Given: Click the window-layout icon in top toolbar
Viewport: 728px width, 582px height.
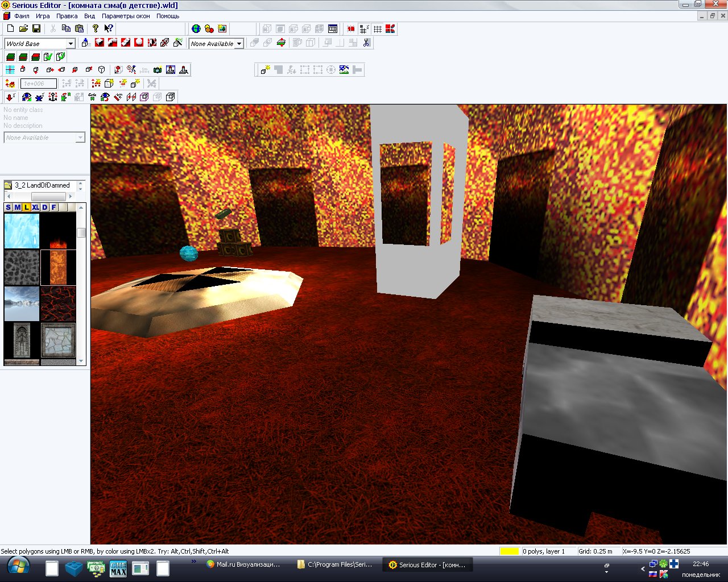Looking at the screenshot, I should (333, 28).
